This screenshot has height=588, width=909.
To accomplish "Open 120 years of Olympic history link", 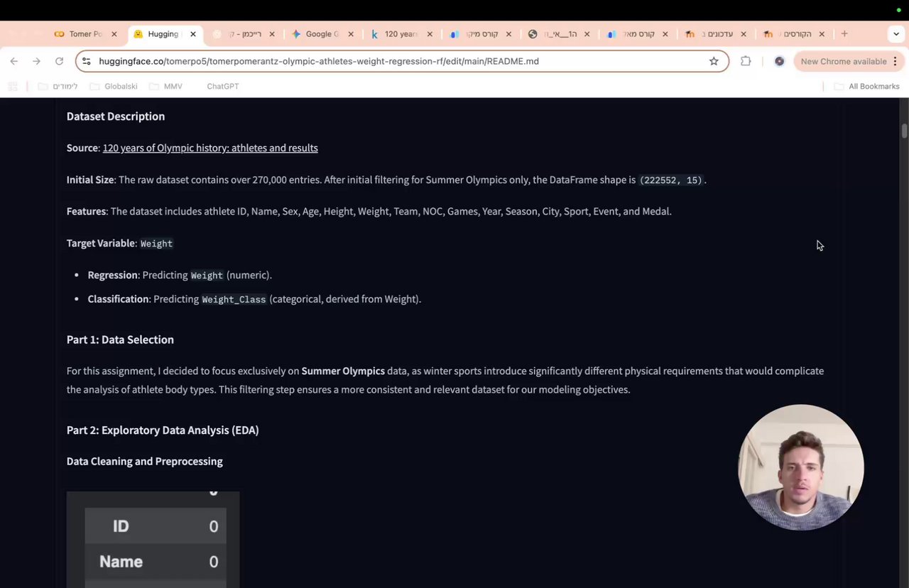I will [x=210, y=148].
